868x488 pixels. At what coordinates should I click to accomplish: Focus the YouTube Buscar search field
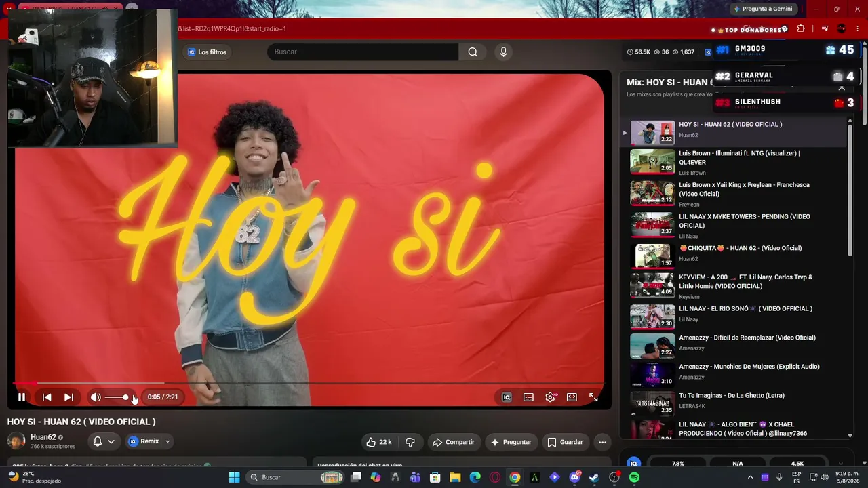[x=363, y=52]
